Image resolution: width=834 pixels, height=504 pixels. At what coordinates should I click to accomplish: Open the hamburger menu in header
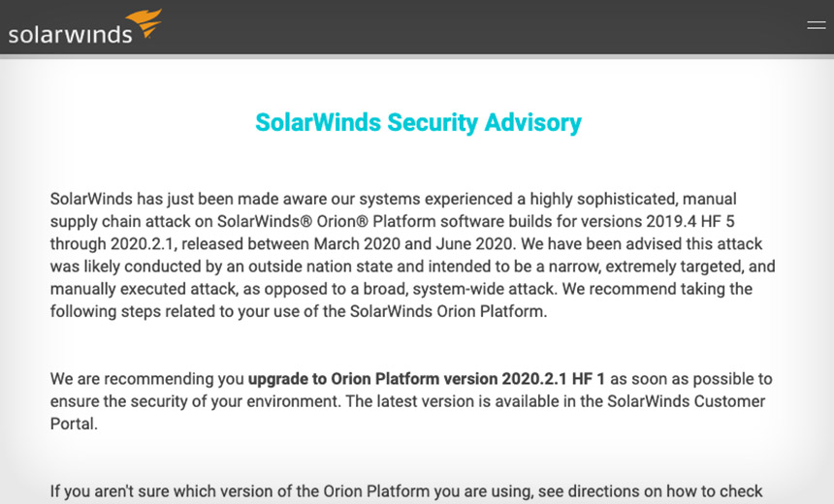tap(816, 25)
